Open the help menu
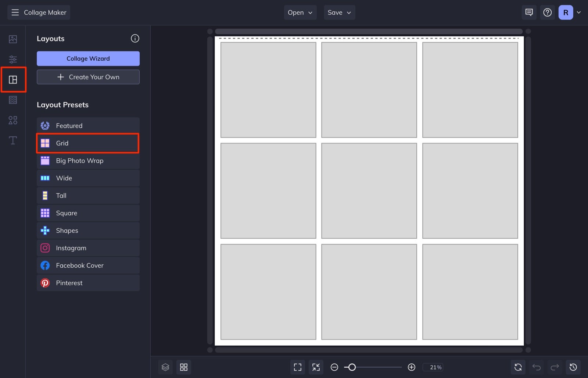 click(x=547, y=12)
